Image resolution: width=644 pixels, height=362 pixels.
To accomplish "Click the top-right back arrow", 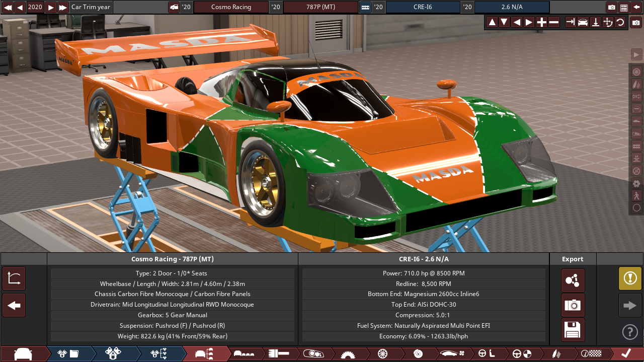I will click(636, 7).
